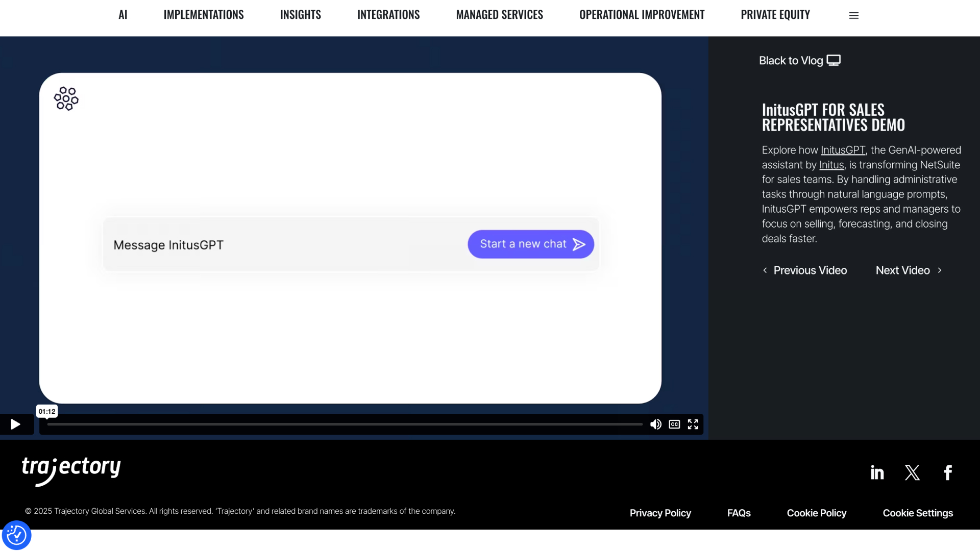Open the Privacy Policy page
Viewport: 980px width, 551px height.
tap(660, 513)
